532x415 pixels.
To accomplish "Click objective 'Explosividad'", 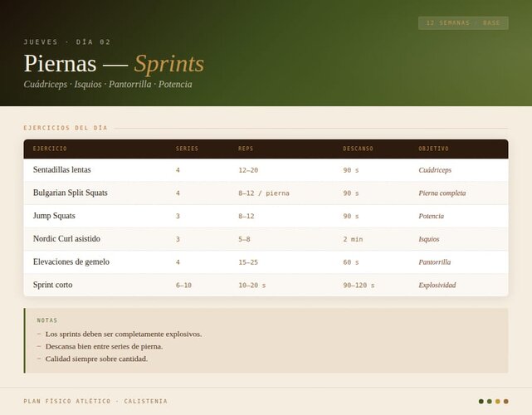I will pos(437,286).
